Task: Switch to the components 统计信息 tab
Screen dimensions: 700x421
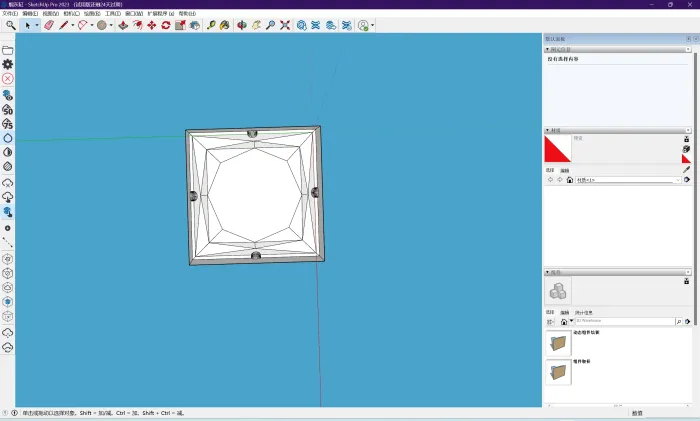Action: tap(586, 312)
